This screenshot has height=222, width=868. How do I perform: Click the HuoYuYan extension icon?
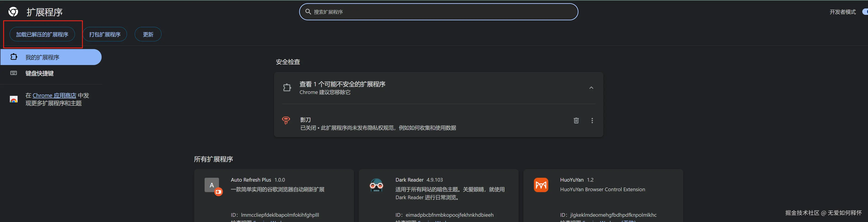[x=541, y=185]
